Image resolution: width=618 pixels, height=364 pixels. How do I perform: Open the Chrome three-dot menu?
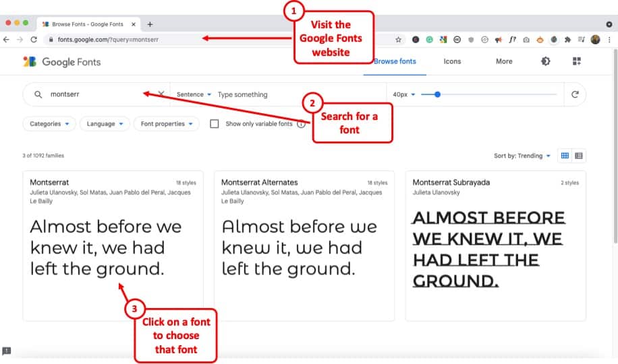point(609,39)
